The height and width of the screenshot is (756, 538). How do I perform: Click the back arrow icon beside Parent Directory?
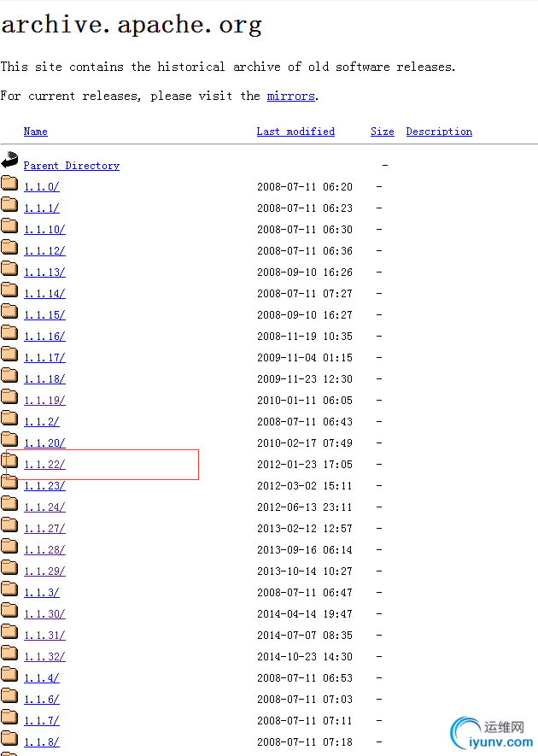pos(9,160)
